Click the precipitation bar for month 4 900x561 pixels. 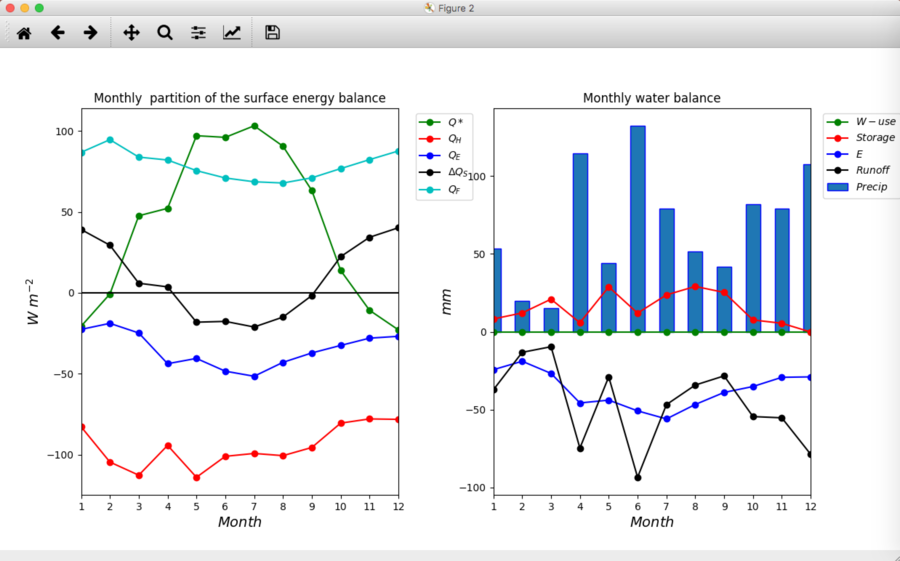point(580,243)
